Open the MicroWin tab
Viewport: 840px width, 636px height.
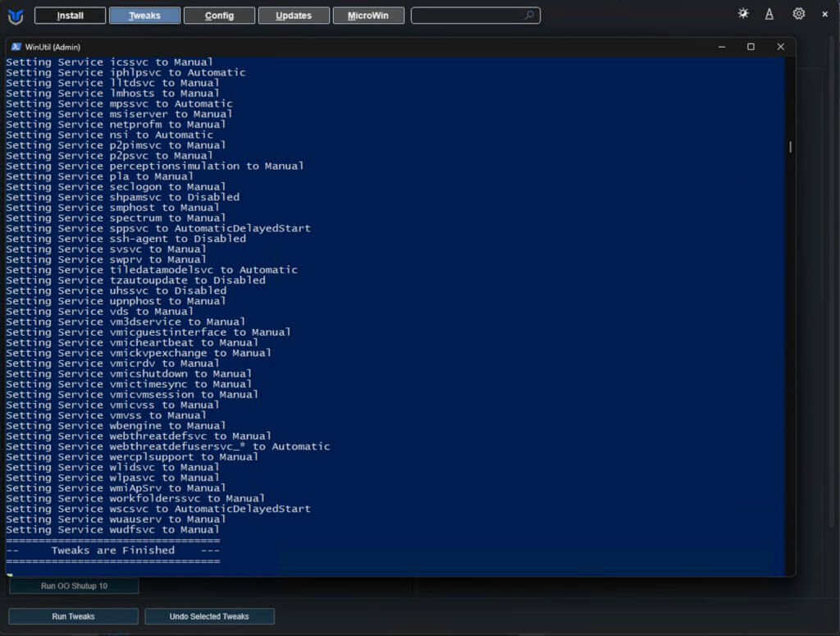point(368,16)
